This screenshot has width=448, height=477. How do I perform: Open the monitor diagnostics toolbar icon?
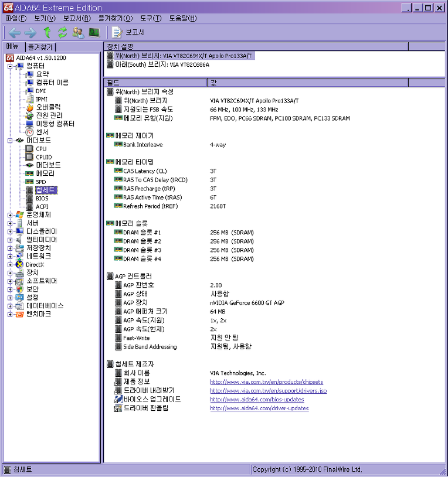[x=94, y=32]
